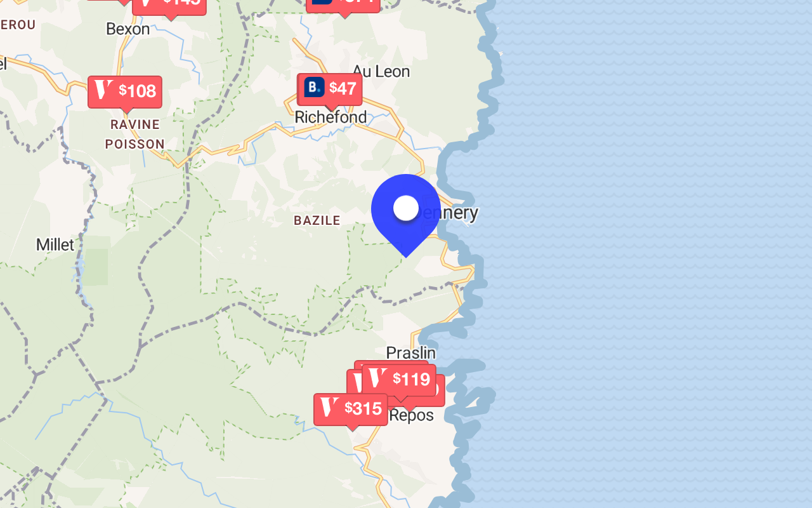Screen dimensions: 812x508
Task: Click the Repos place label
Action: tap(412, 415)
